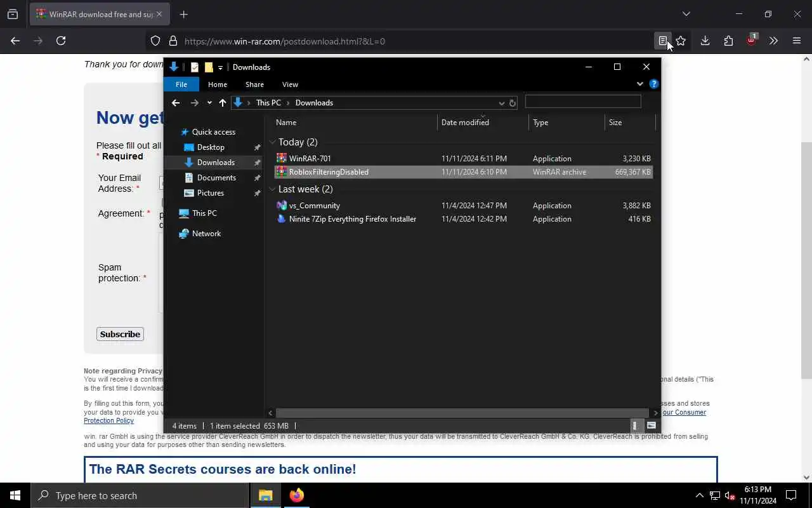Open Explorer File menu
Screen dimensions: 812x508
[x=181, y=84]
